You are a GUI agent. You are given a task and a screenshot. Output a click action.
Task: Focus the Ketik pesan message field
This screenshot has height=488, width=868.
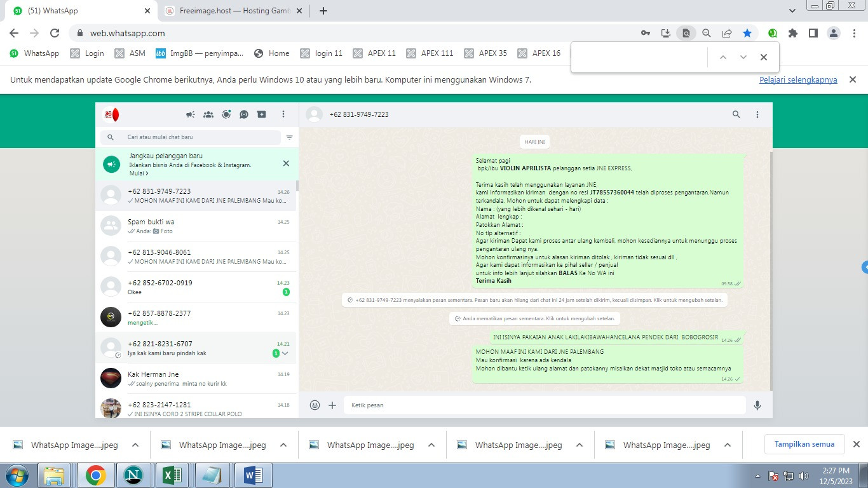coord(545,405)
